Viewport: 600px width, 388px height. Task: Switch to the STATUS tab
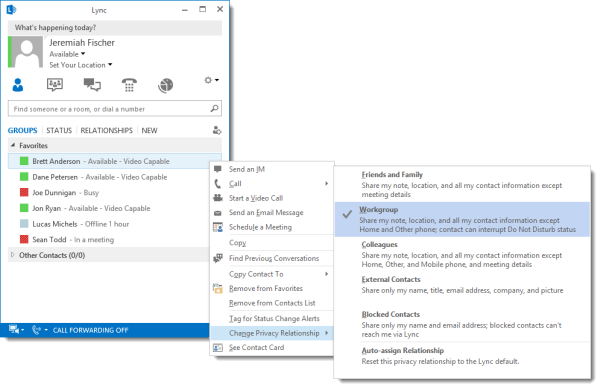[59, 130]
